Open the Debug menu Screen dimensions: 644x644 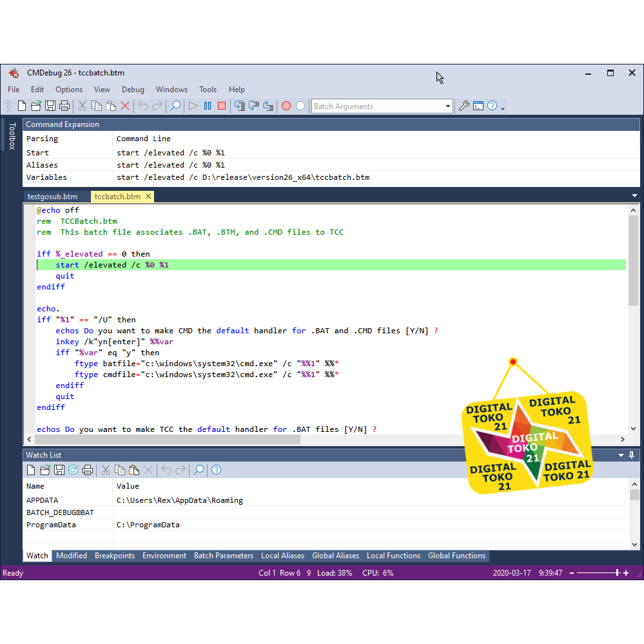(x=133, y=90)
